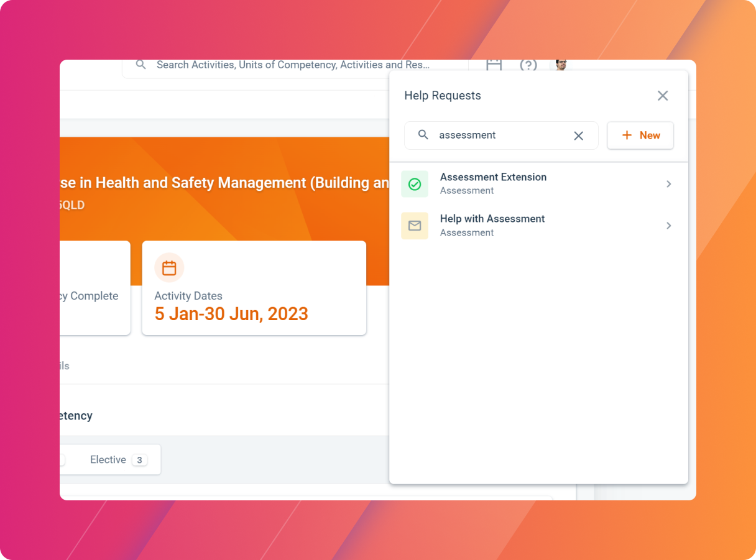Screen dimensions: 756x560
Task: Click the Elective count badge showing 3
Action: pos(139,460)
